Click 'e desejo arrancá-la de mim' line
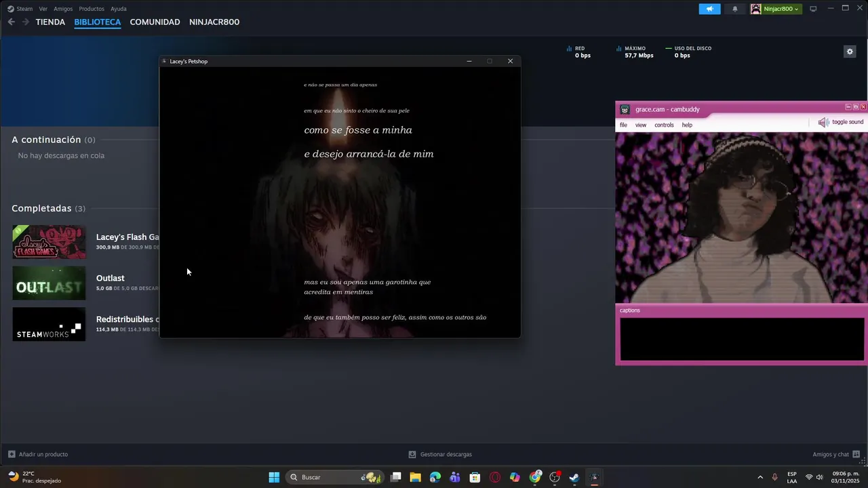This screenshot has height=488, width=868. tap(369, 154)
